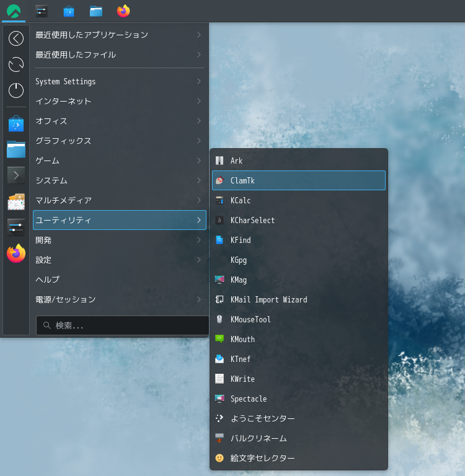
Task: Open the System Settings icon in the top panel
Action: (x=42, y=11)
